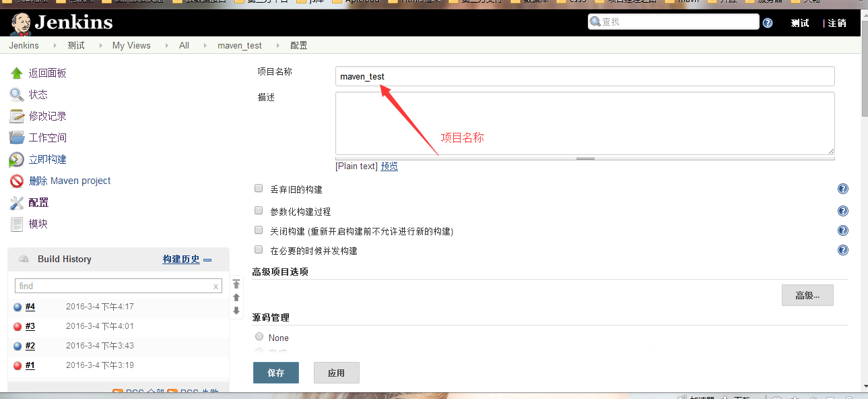Focus the 项目名称 input with maven_test

point(585,76)
